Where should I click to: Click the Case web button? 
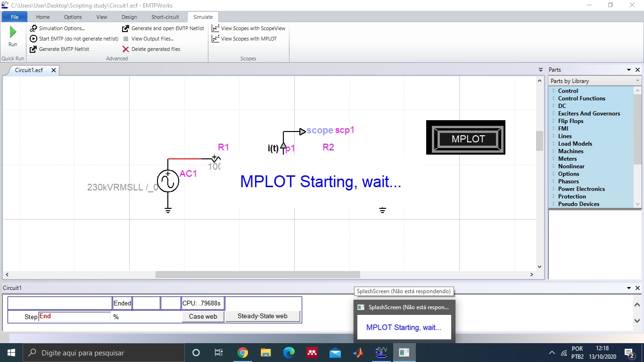tap(203, 316)
